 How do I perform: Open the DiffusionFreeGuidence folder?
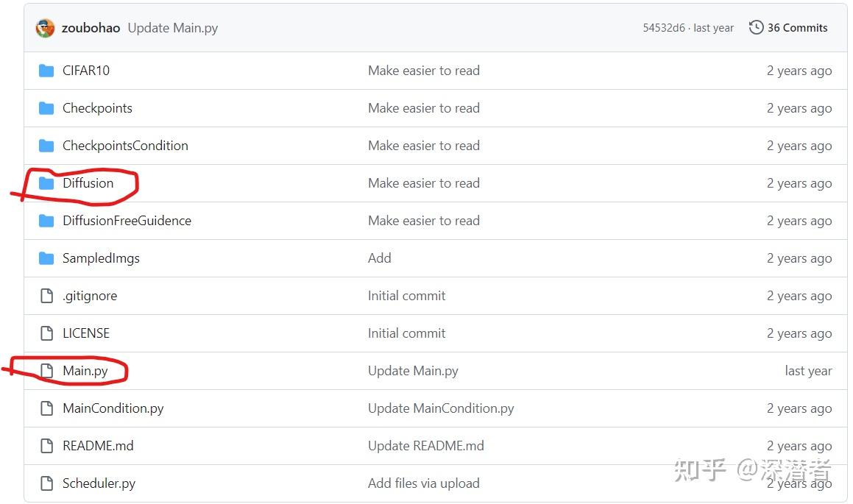[127, 221]
